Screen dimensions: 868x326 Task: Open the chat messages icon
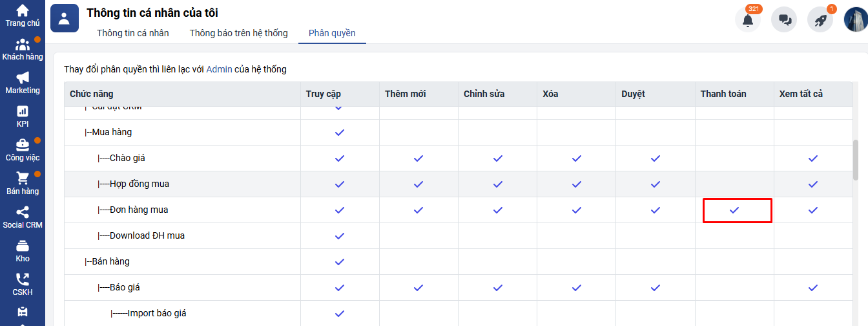click(785, 20)
